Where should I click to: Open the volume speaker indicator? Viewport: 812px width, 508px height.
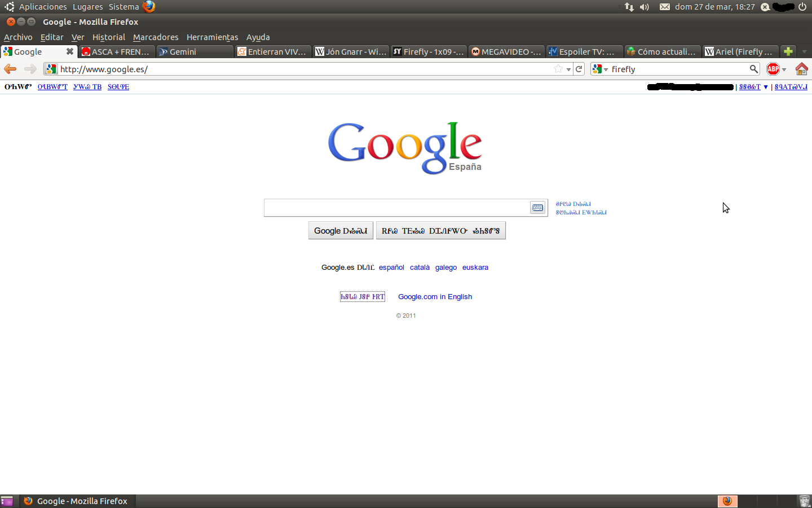point(645,7)
